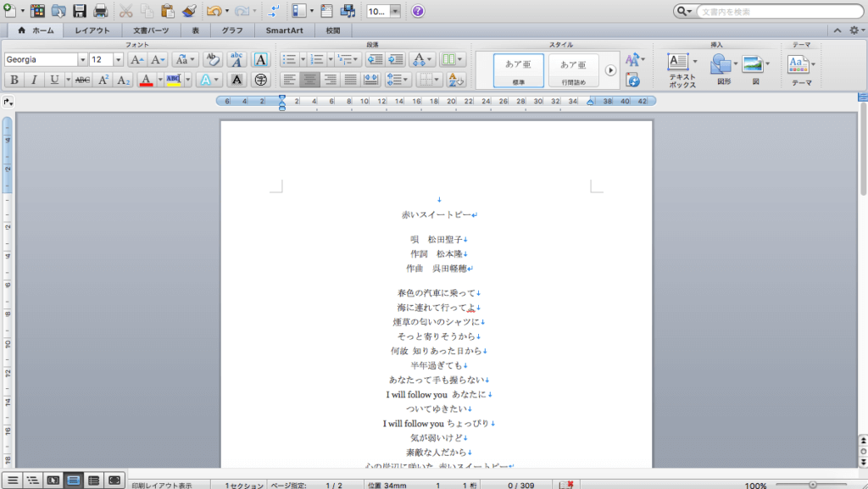Open the line spacing dropdown
The height and width of the screenshot is (489, 868).
pyautogui.click(x=398, y=80)
